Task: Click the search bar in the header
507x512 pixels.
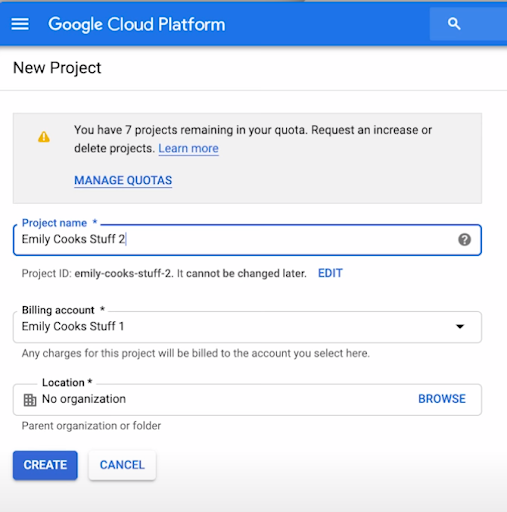Action: point(468,24)
